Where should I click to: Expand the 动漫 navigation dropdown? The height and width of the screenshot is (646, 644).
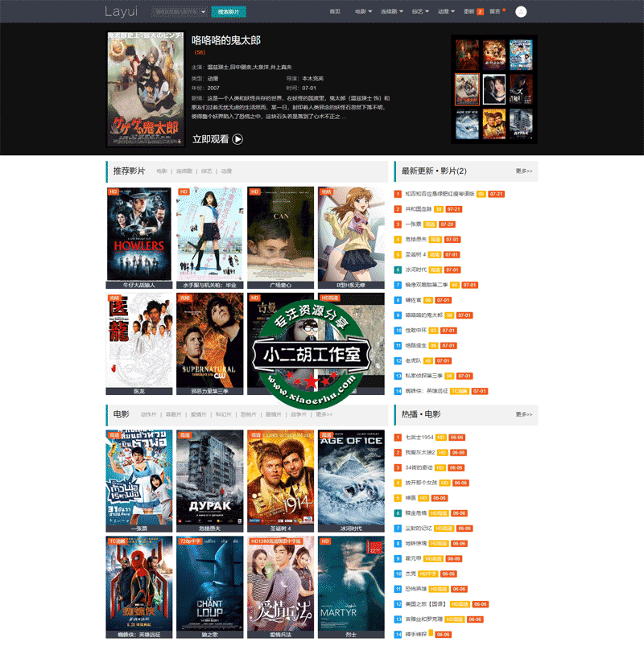click(x=448, y=12)
